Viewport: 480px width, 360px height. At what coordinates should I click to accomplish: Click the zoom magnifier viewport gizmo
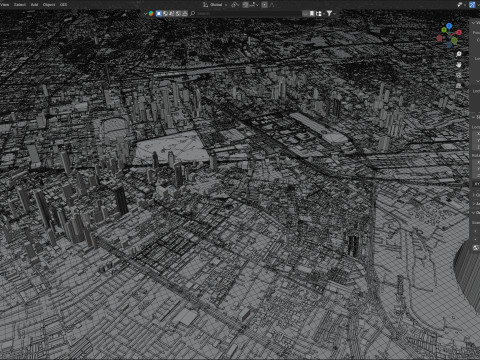pyautogui.click(x=459, y=54)
